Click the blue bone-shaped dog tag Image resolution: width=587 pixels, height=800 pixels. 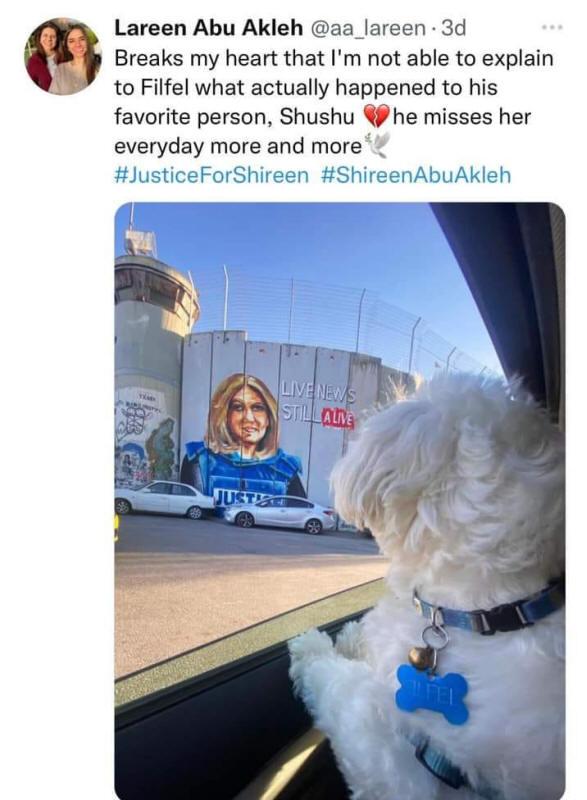[x=432, y=695]
